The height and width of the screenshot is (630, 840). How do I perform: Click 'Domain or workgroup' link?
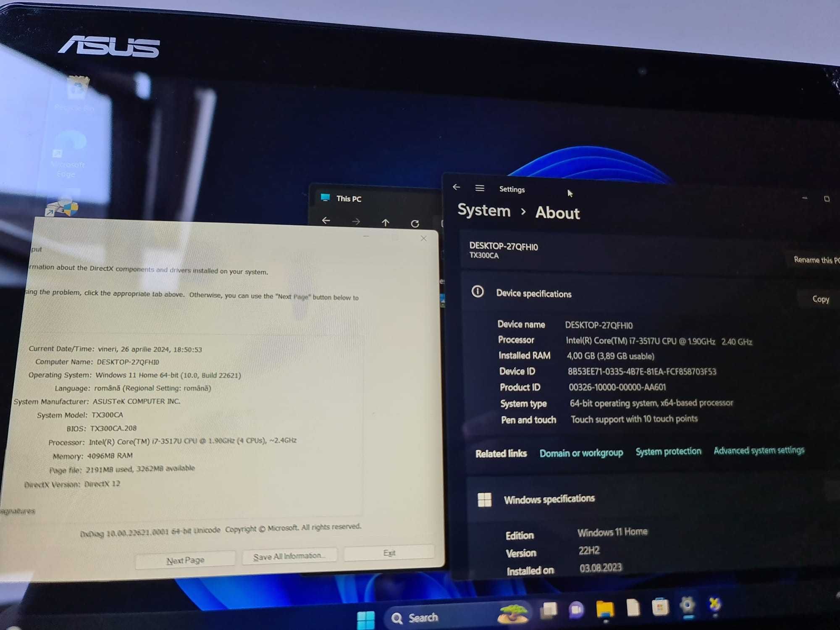[580, 451]
